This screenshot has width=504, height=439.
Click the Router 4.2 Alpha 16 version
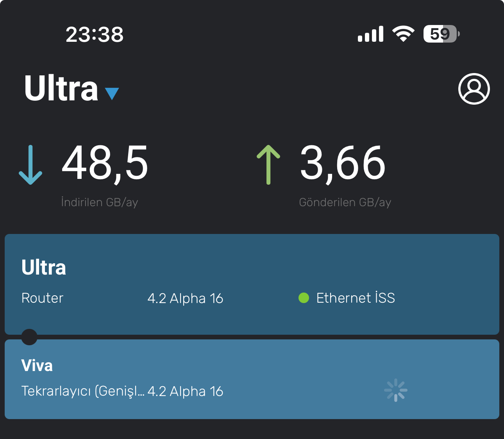185,298
